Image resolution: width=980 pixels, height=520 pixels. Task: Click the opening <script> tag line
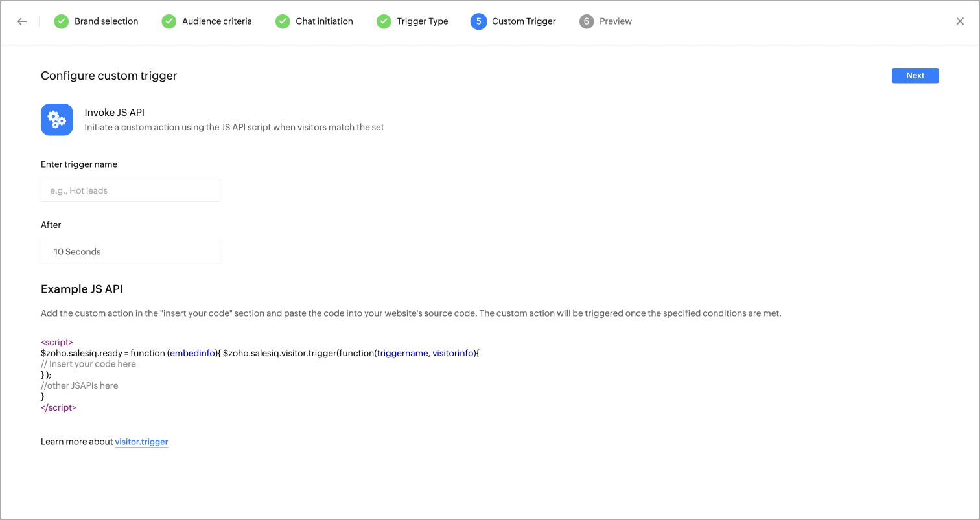click(57, 342)
